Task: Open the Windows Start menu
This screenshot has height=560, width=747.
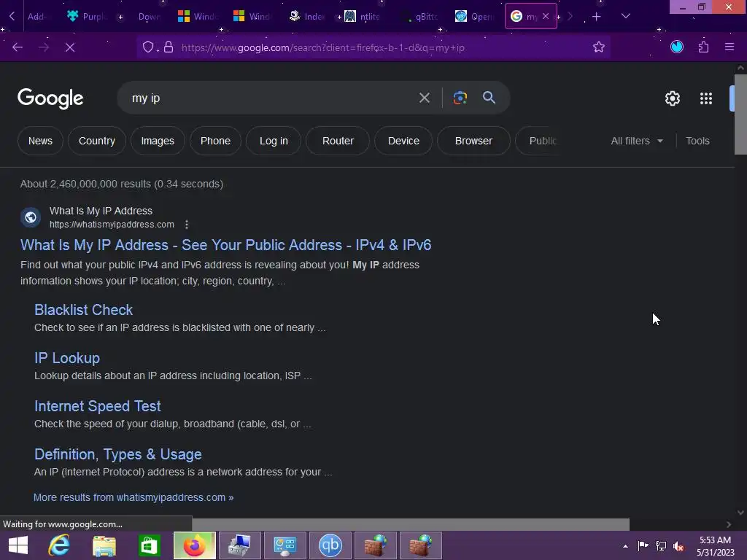Action: (18, 545)
